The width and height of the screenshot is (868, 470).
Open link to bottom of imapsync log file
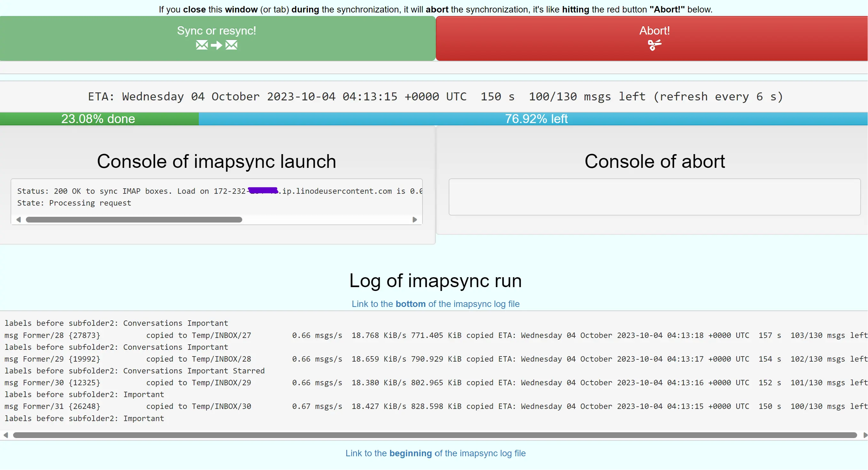pos(435,304)
